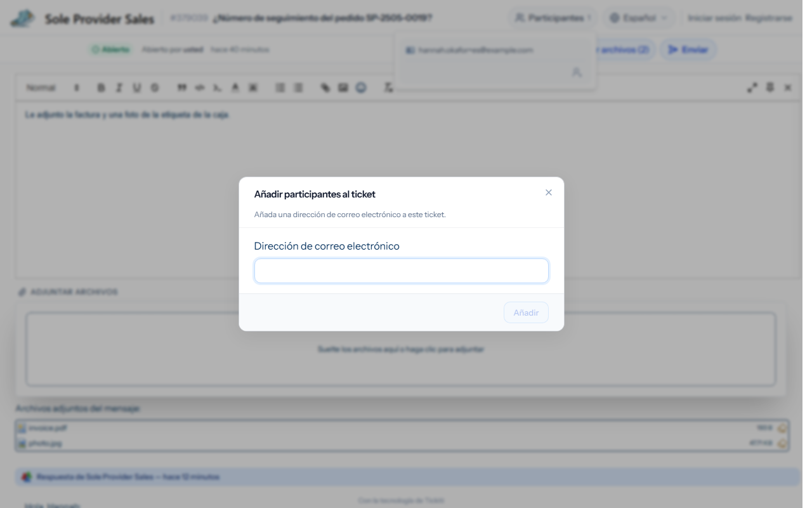Toggle italic formatting in editor toolbar
The width and height of the screenshot is (812, 508).
tap(119, 88)
